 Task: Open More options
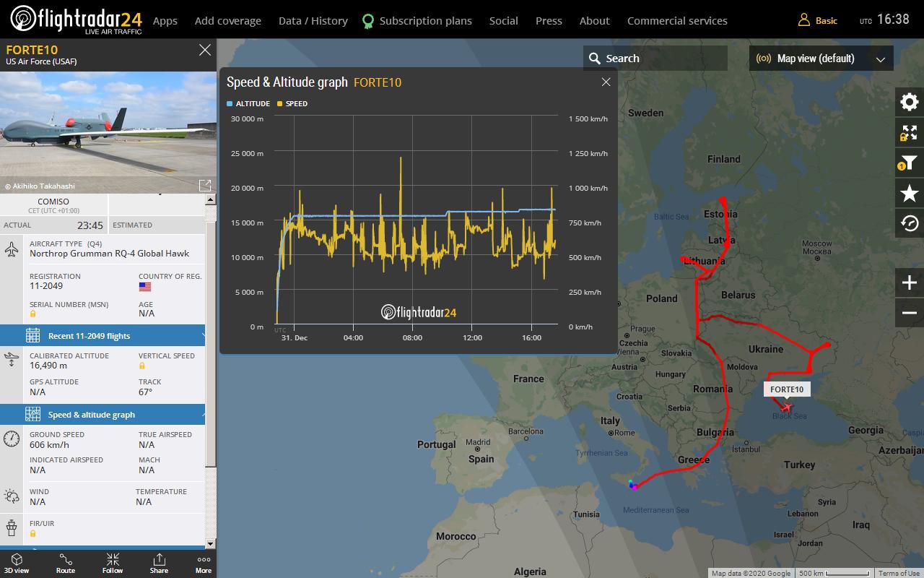204,564
